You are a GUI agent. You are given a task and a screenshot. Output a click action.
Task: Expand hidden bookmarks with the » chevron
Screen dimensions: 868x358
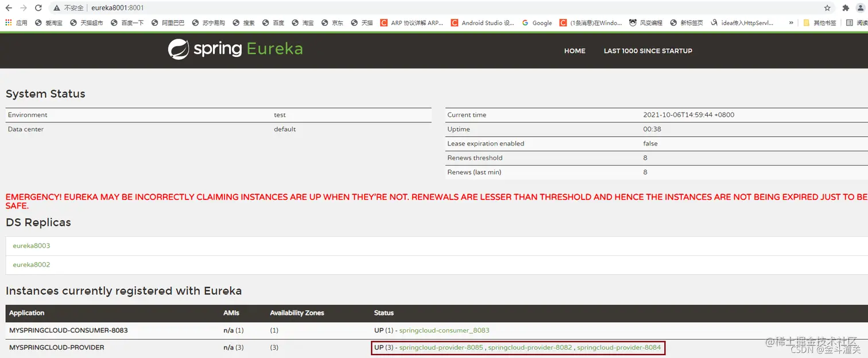pos(791,23)
